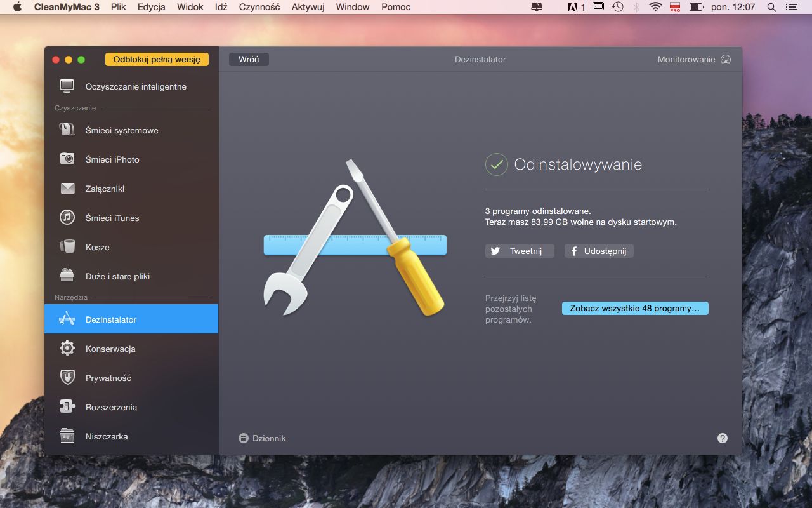Select Prywatność shield icon

coord(67,377)
